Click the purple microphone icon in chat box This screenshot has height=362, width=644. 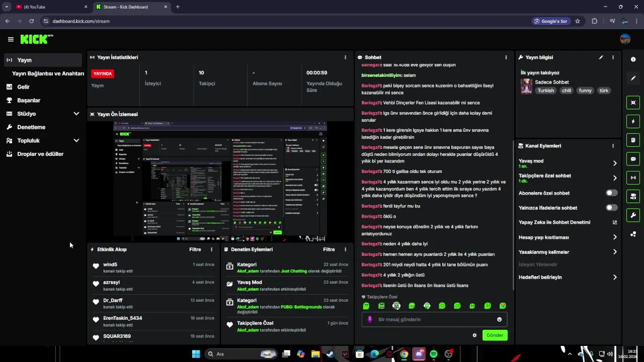point(370,319)
